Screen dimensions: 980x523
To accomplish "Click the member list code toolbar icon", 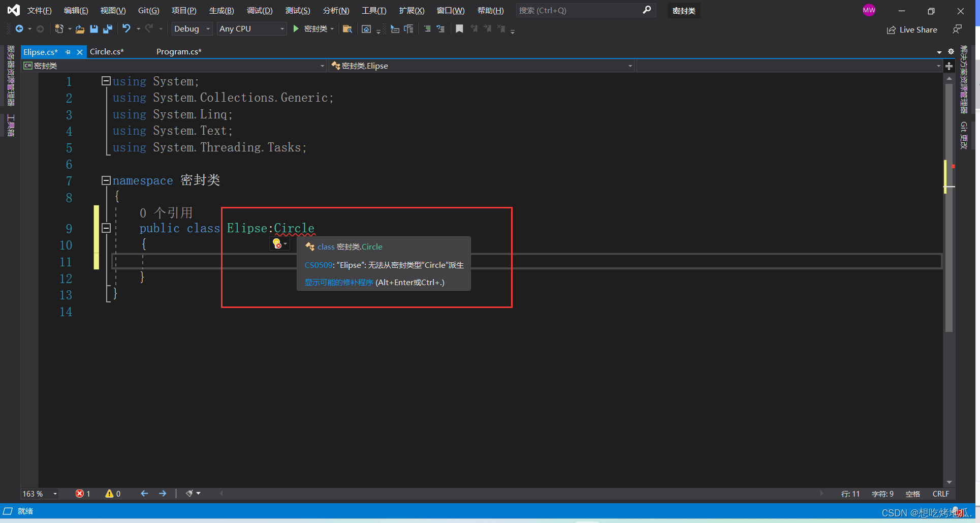I will (395, 29).
